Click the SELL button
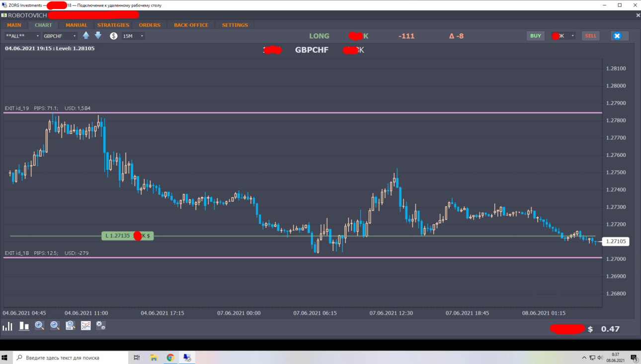The image size is (641, 364). (590, 36)
